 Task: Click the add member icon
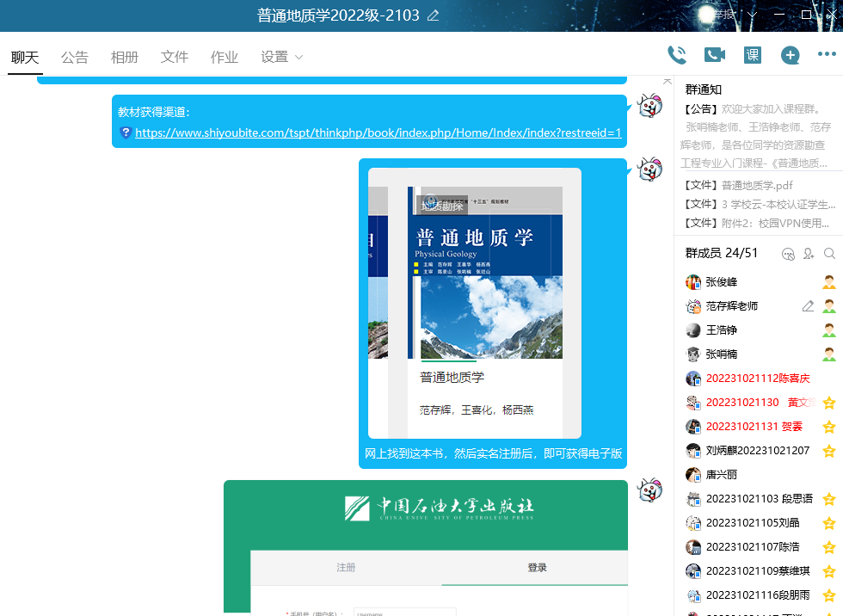point(809,254)
